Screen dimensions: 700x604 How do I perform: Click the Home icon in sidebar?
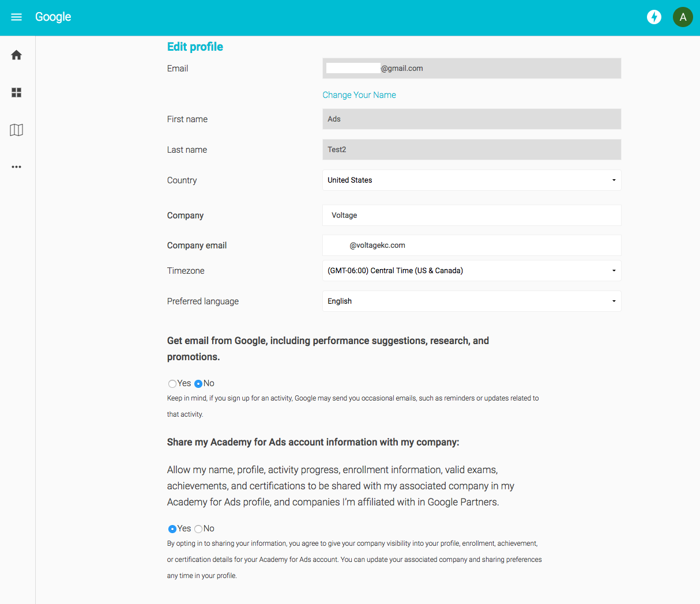tap(16, 55)
